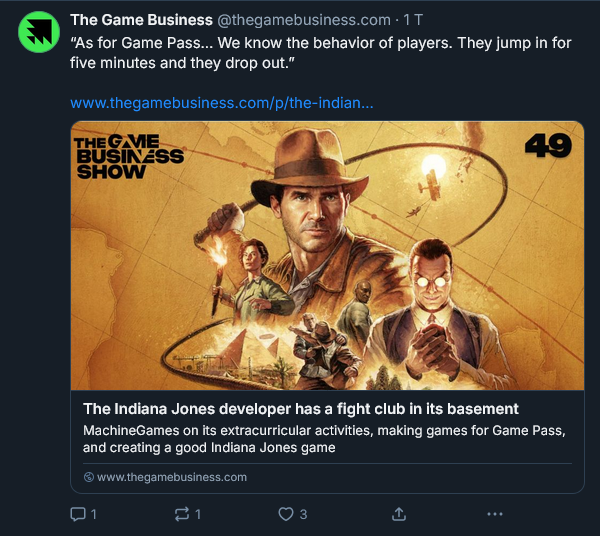Click the Indiana Jones fight club headline
600x536 pixels.
coord(301,409)
